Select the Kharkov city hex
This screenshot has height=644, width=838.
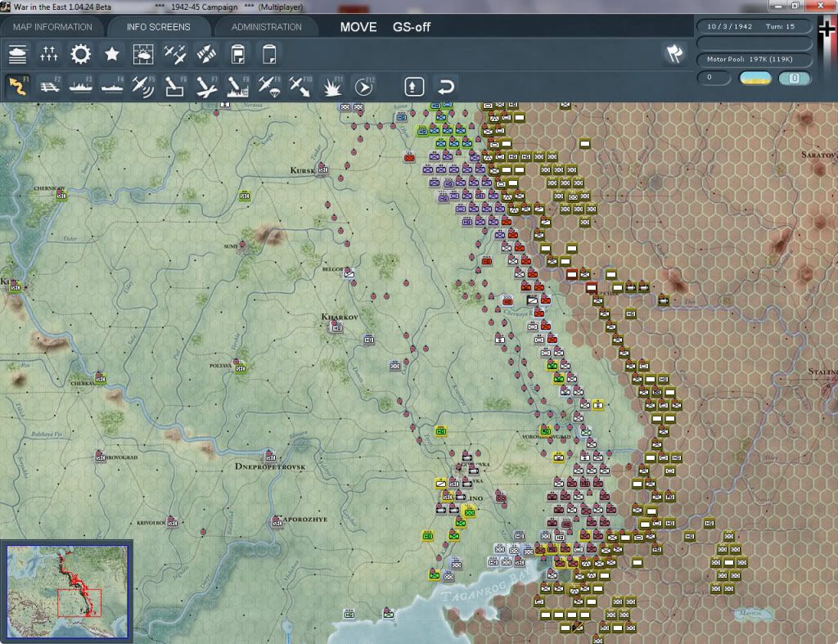click(336, 327)
